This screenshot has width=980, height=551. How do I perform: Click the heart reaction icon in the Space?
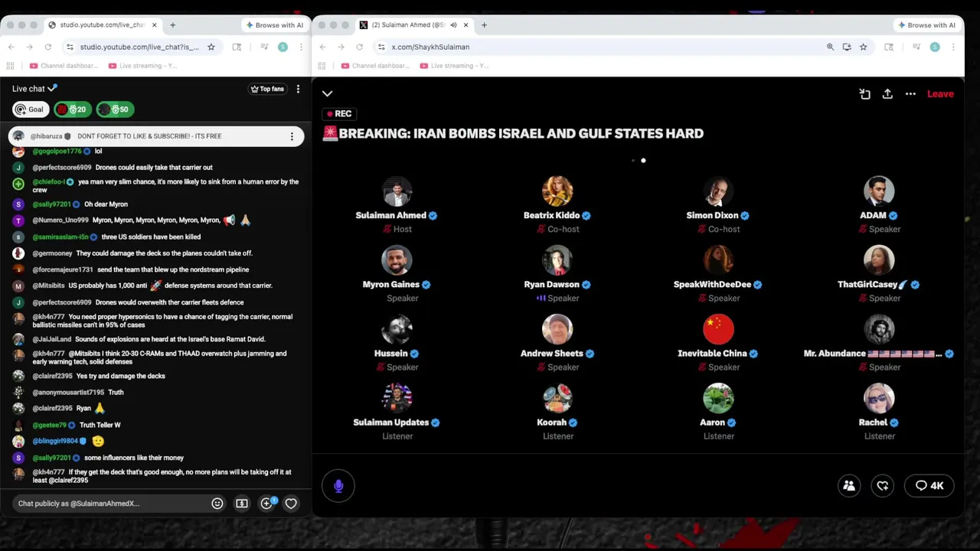[883, 485]
